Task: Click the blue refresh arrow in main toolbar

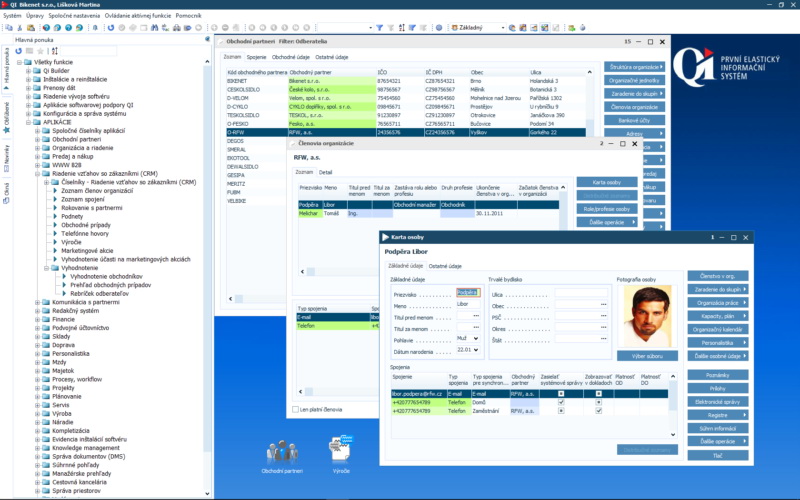Action: click(111, 28)
